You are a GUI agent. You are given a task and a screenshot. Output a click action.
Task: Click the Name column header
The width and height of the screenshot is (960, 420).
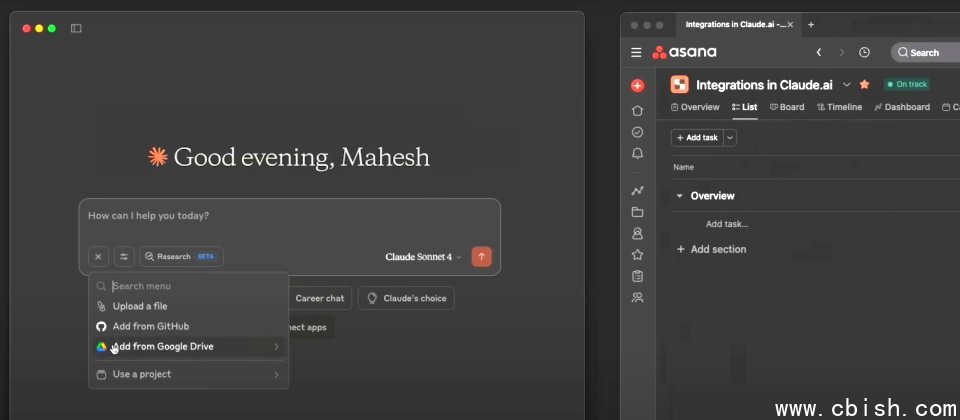point(684,167)
